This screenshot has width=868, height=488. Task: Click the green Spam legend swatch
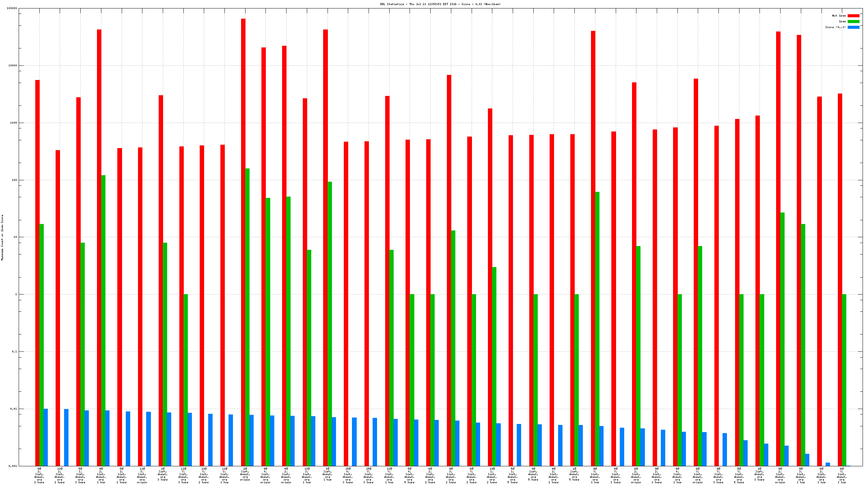point(853,21)
